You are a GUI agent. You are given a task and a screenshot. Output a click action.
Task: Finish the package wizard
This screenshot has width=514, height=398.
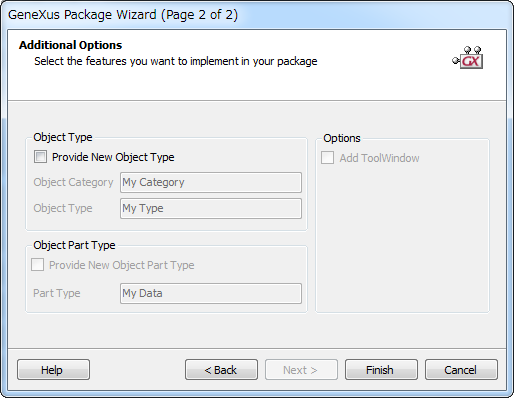(381, 370)
